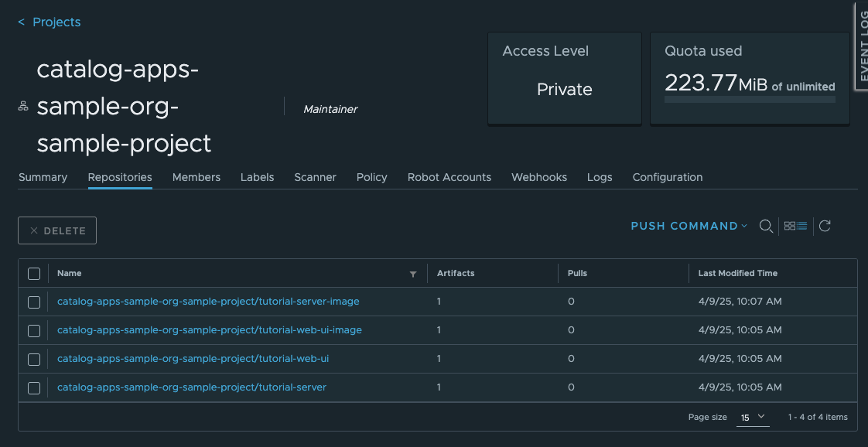
Task: Go to the Scanner tab
Action: [x=315, y=177]
